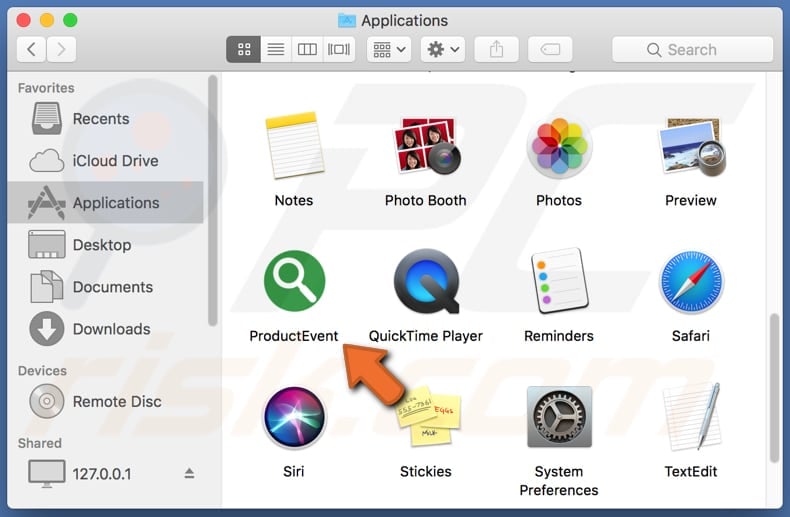Screen dimensions: 790x517
Task: Open Downloads in the sidebar
Action: coord(106,329)
